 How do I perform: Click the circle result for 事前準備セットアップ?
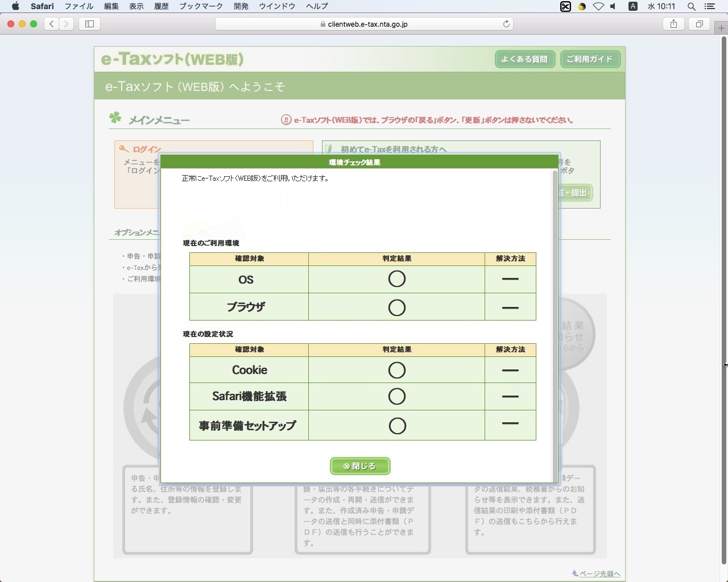point(397,426)
